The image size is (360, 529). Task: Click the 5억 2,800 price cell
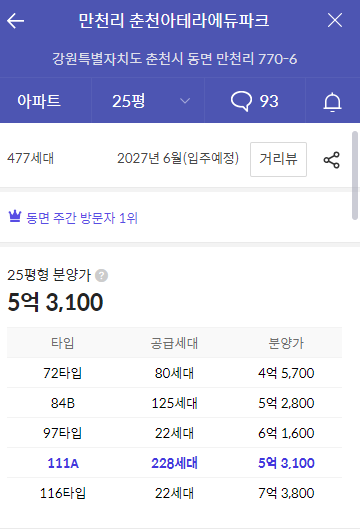(286, 403)
